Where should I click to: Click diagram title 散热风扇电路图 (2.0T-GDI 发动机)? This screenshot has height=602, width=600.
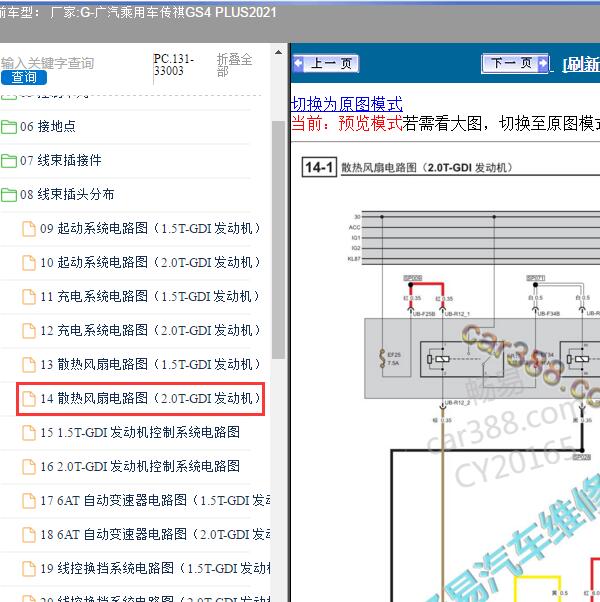point(427,168)
